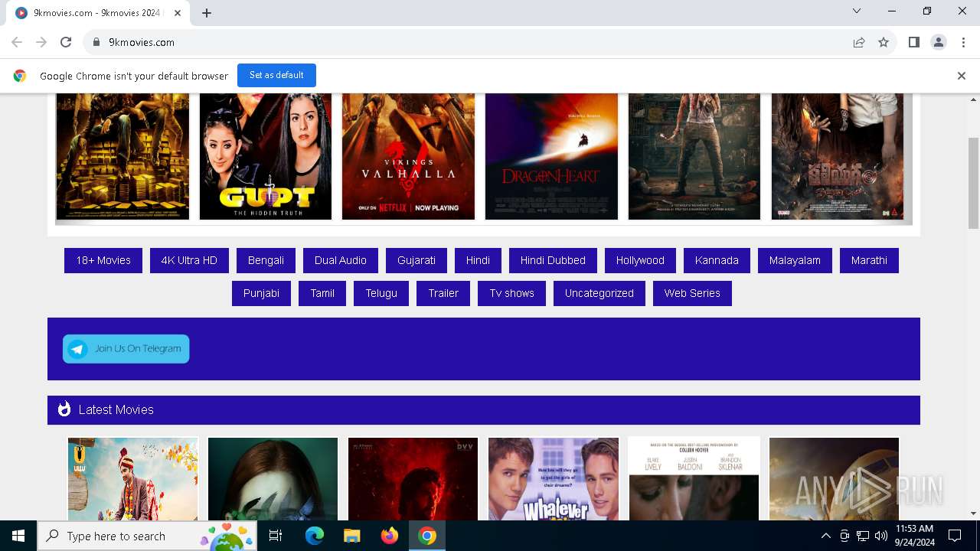Open the Tamil category
The width and height of the screenshot is (980, 551).
pyautogui.click(x=322, y=293)
